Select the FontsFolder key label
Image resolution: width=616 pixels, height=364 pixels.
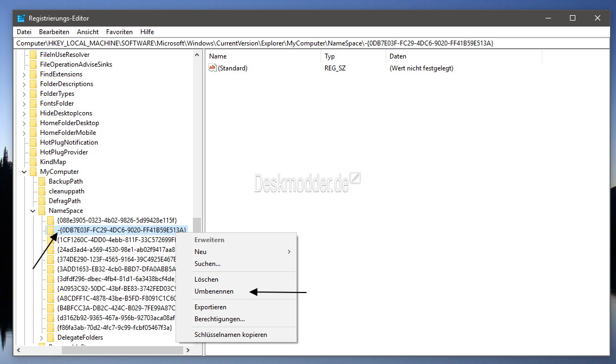57,103
